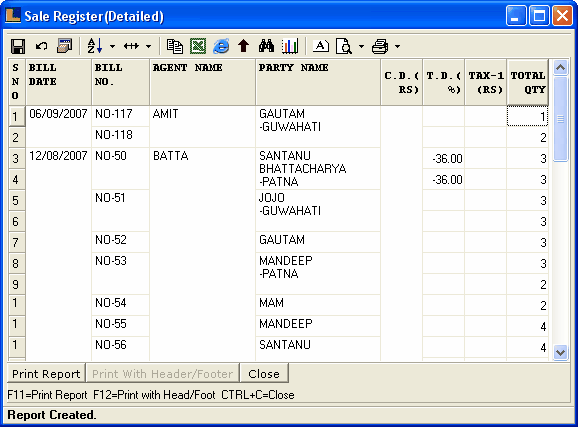Expand the print preview dropdown arrow

(x=361, y=46)
